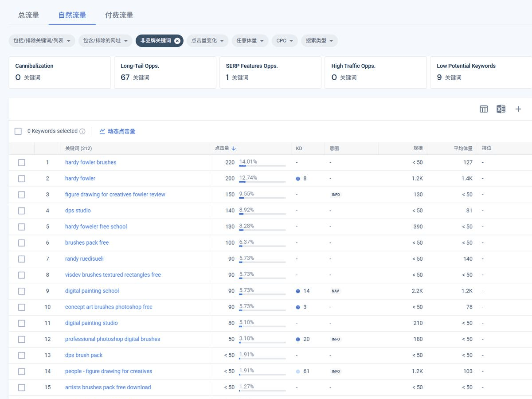Open keyword people - figure drawing for creatives
Viewport: 532px width, 399px height.
[x=109, y=371]
